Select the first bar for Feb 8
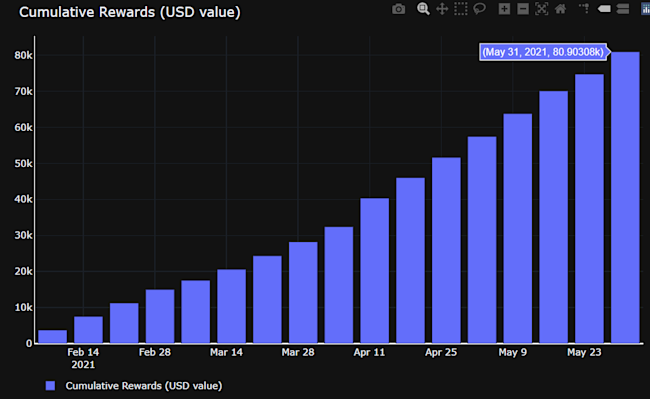650x399 pixels. click(x=52, y=336)
